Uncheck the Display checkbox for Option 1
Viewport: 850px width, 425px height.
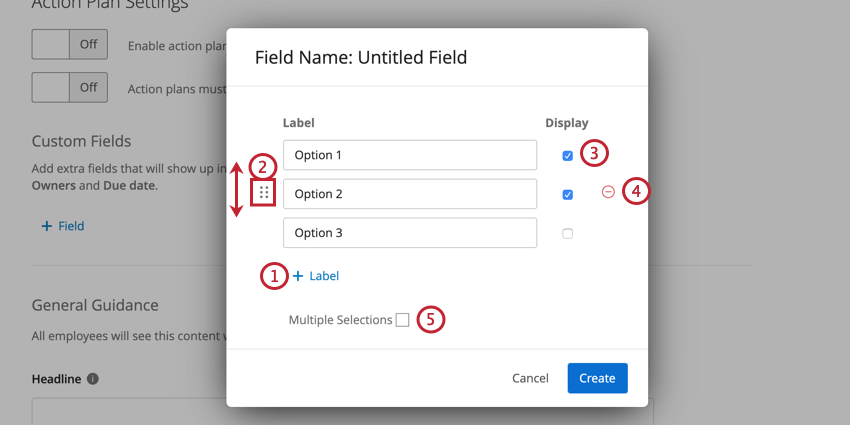568,156
